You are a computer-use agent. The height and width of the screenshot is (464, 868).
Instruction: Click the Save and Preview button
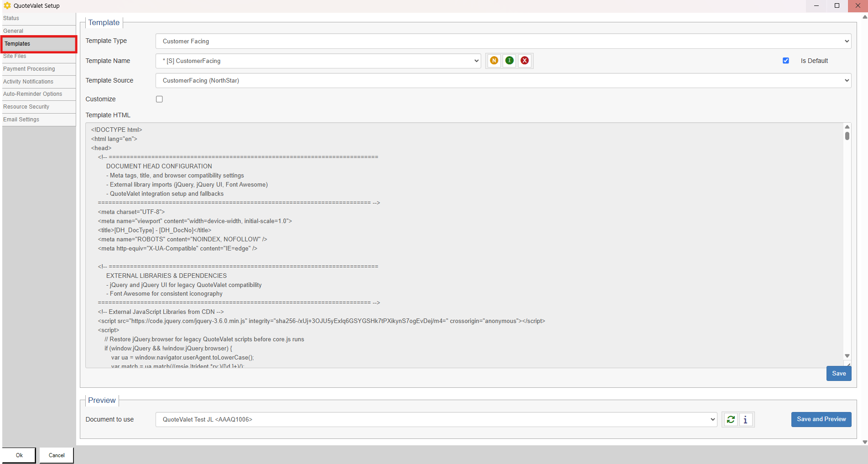point(821,419)
